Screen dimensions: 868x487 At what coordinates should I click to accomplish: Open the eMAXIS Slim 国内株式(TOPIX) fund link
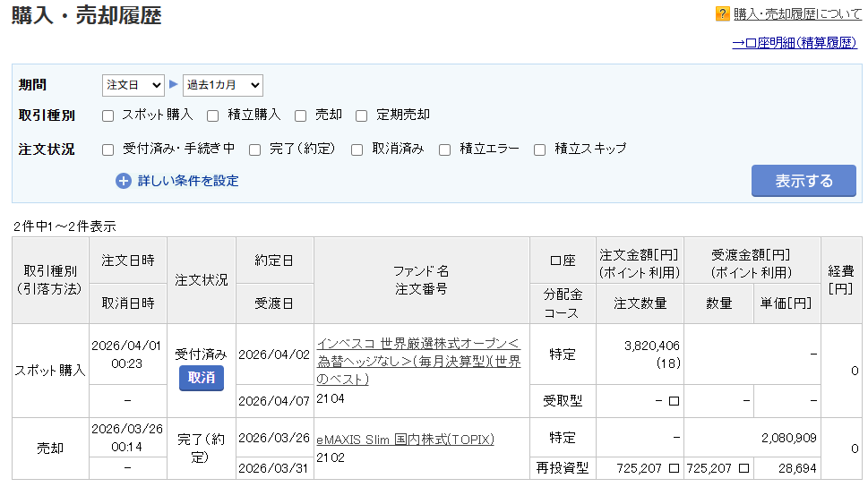405,440
